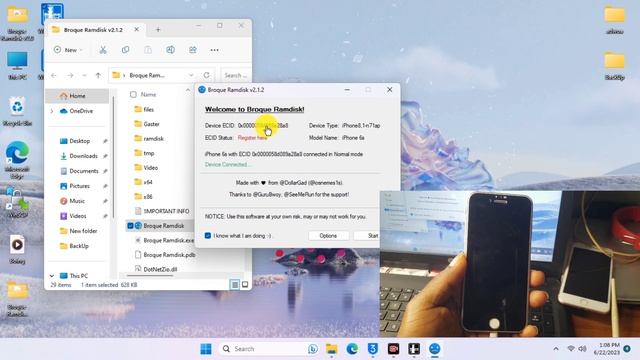640x360 pixels.
Task: Open BackUp folder in navigation pane
Action: coord(79,246)
